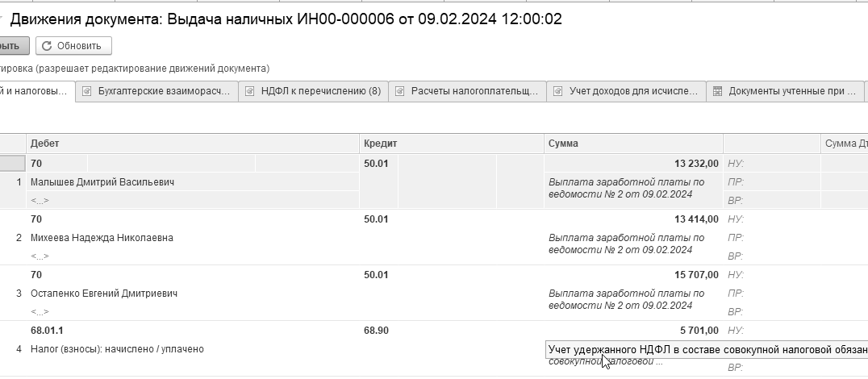
Task: Click the Обновить button
Action: [x=73, y=46]
